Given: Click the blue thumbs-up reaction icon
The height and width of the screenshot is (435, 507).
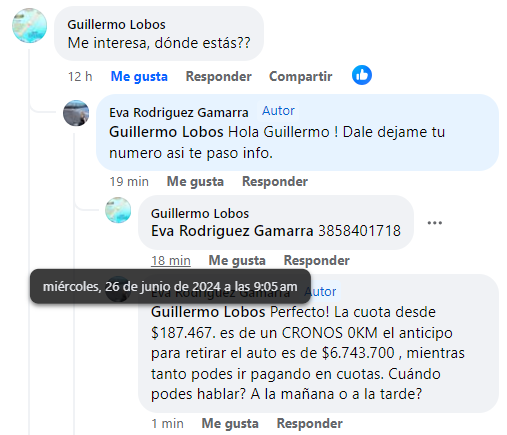Looking at the screenshot, I should [362, 75].
